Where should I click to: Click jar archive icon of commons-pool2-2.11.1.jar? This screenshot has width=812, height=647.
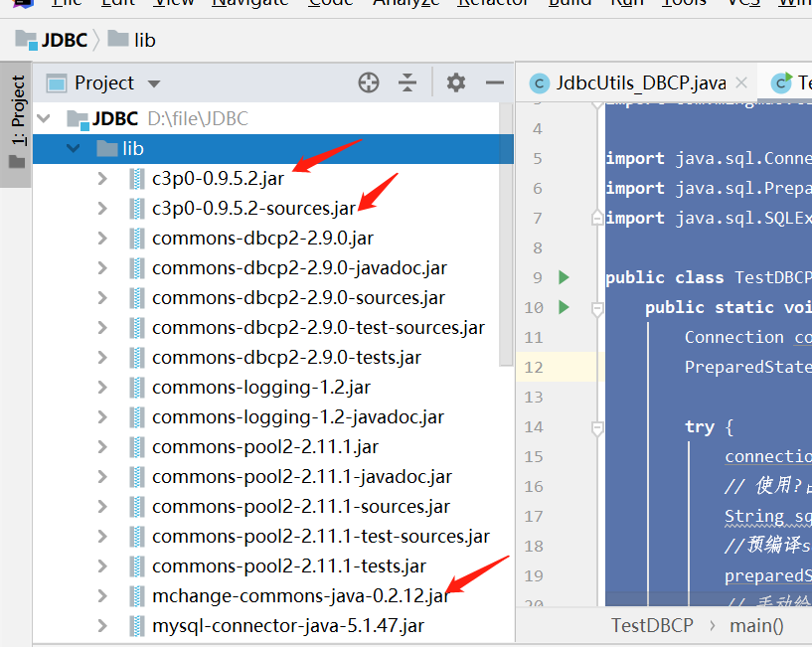pos(137,447)
